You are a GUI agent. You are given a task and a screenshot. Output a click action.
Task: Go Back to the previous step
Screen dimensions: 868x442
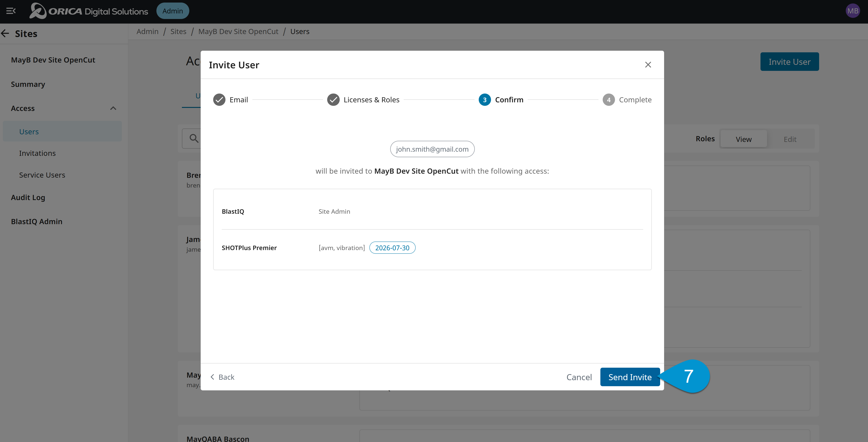222,377
